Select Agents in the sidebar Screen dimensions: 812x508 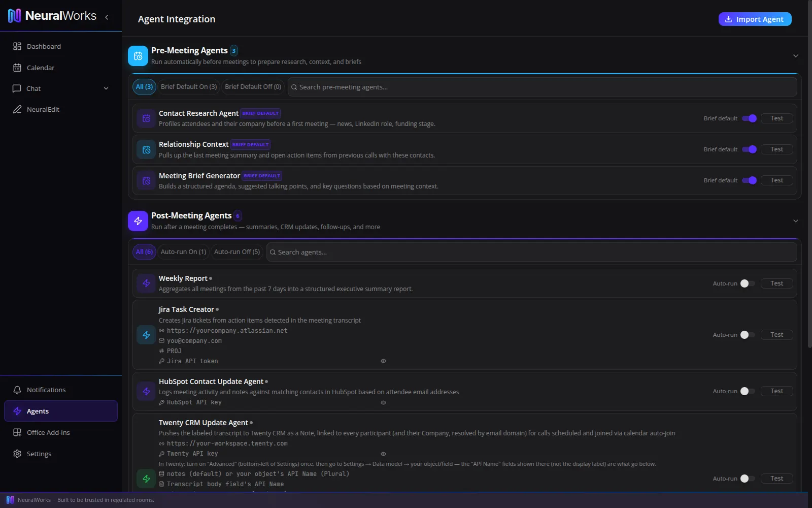pos(61,411)
